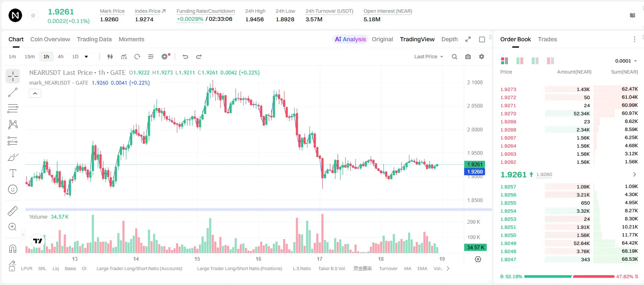Take a chart snapshot with camera icon
644x285 pixels.
pos(468,57)
